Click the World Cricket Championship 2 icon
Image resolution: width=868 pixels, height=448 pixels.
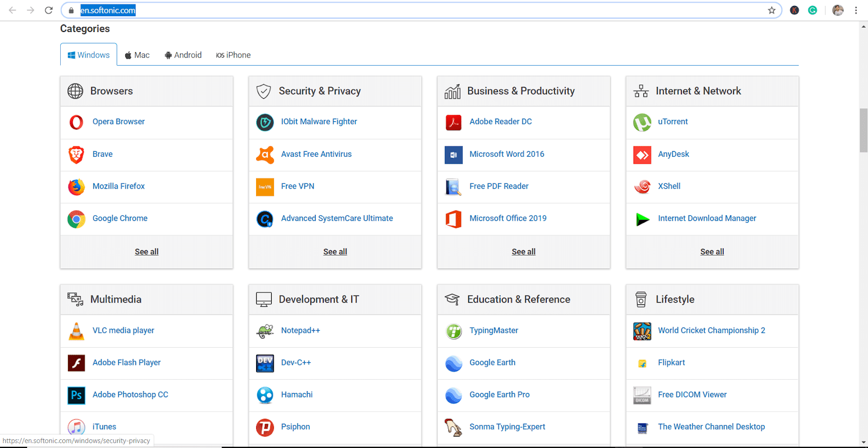642,331
